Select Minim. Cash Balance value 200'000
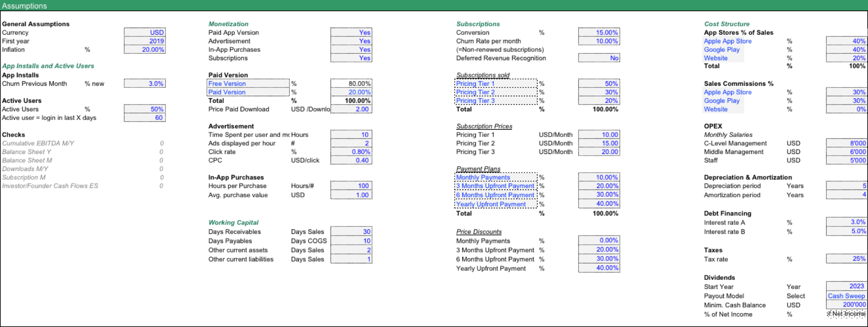 point(846,305)
